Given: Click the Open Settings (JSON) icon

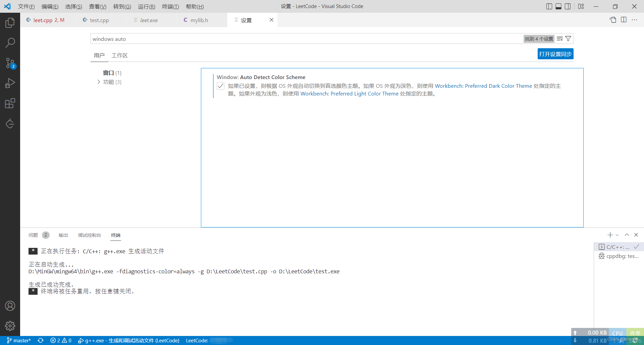Looking at the screenshot, I should pos(613,20).
